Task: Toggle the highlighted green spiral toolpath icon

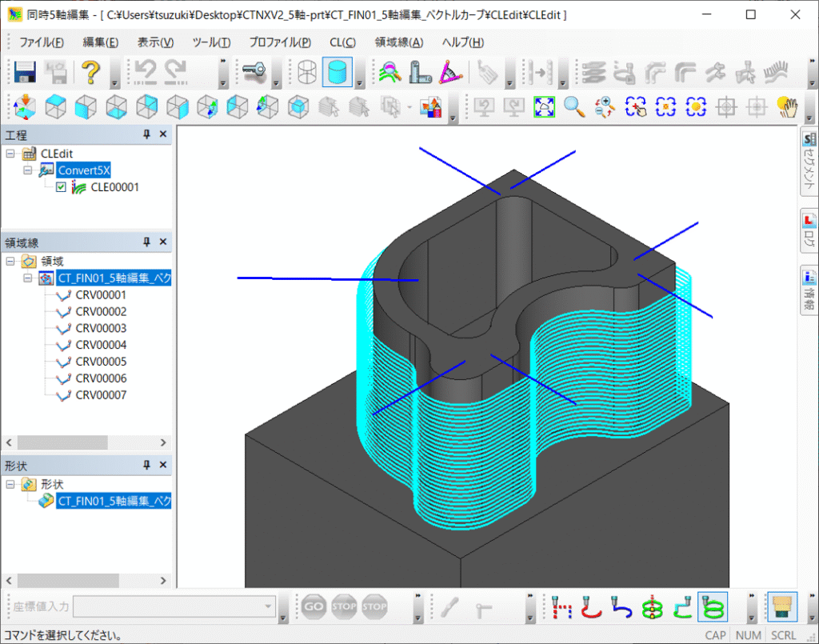Action: pyautogui.click(x=712, y=607)
